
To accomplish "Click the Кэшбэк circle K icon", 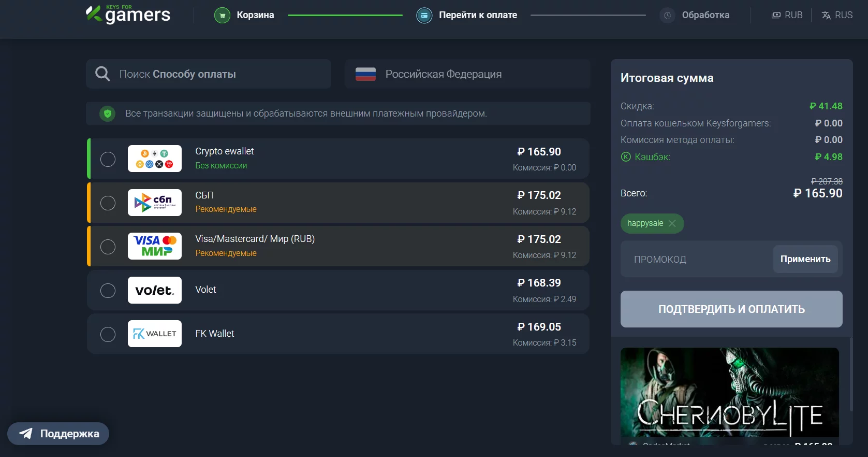I will [x=626, y=157].
